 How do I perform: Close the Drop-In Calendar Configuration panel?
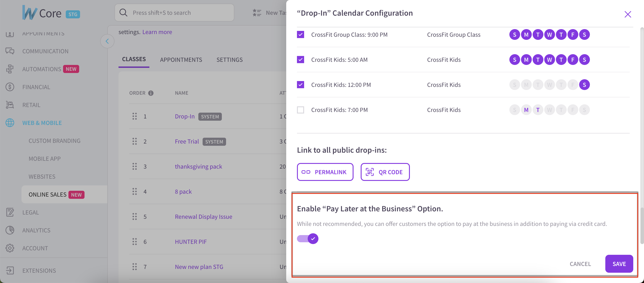coord(627,14)
